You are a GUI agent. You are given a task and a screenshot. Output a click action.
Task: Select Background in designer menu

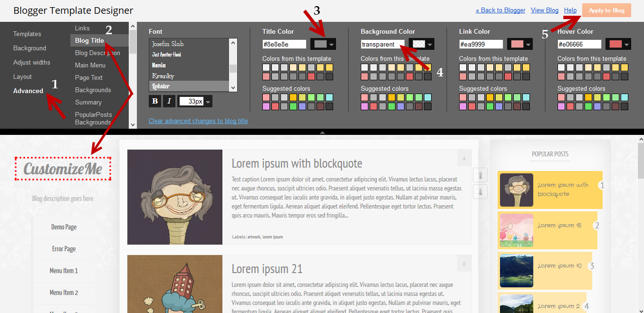point(29,48)
